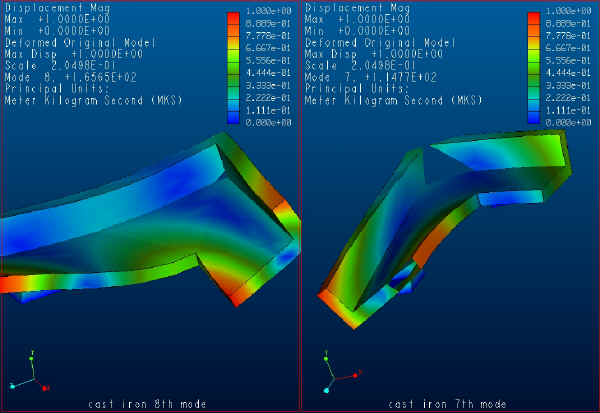The image size is (600, 413).
Task: Click legend value 5.556e-01 in 7th mode view
Action: (568, 60)
